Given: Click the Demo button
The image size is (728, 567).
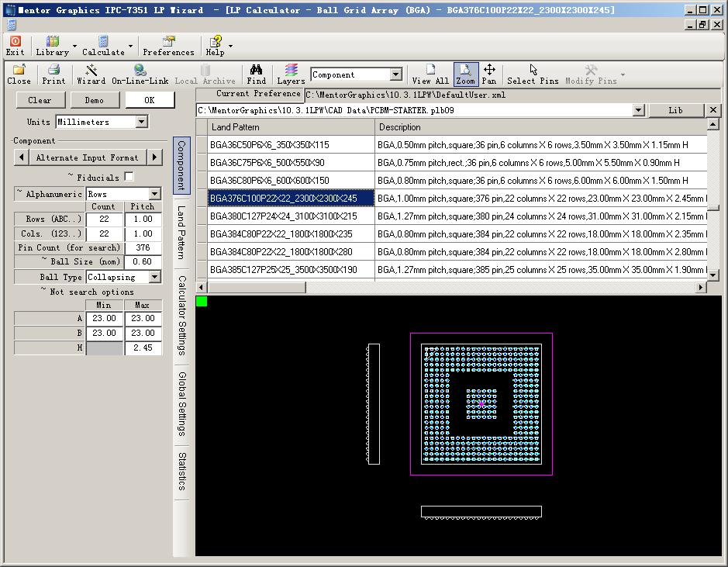Looking at the screenshot, I should click(x=95, y=100).
